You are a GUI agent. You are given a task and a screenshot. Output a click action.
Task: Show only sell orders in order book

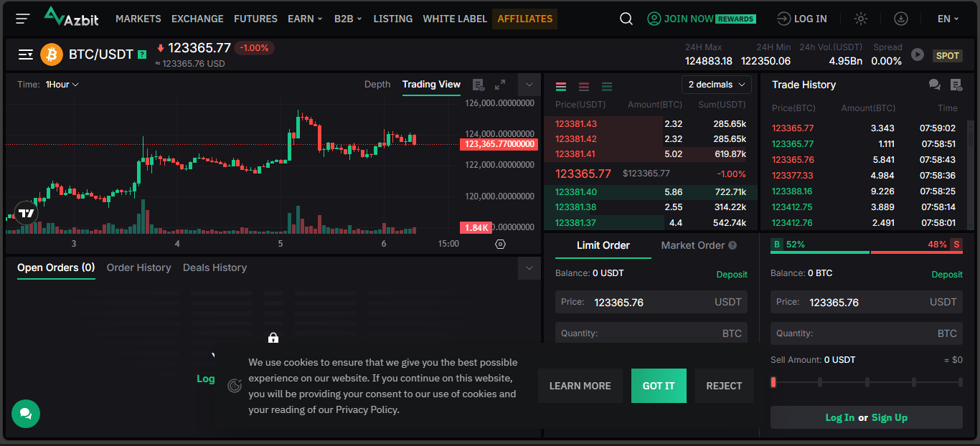[584, 87]
